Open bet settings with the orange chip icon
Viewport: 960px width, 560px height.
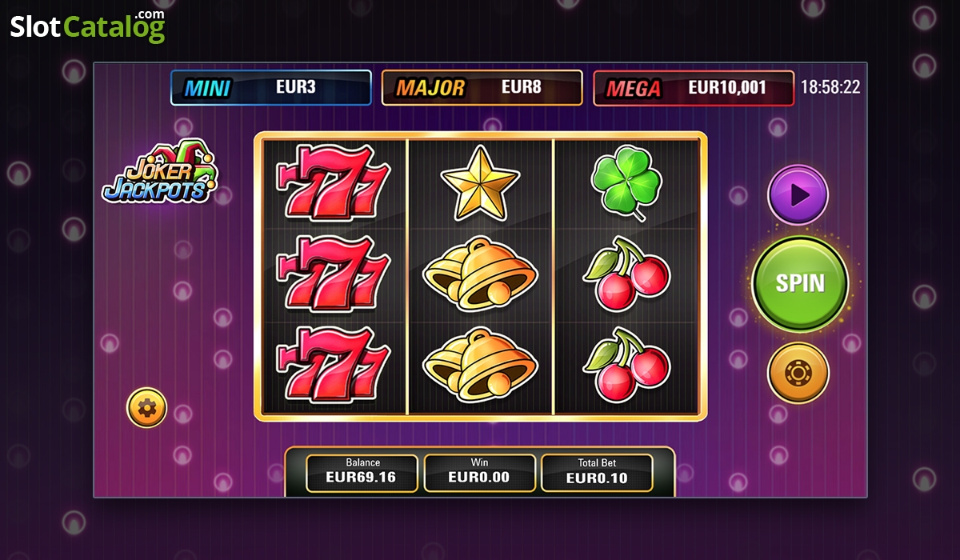click(798, 373)
